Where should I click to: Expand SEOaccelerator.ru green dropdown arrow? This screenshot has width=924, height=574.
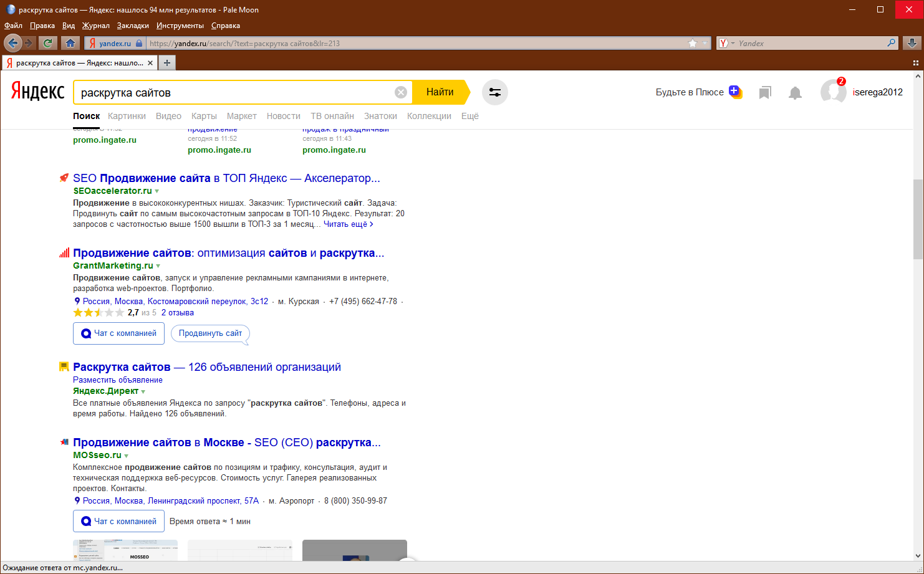click(x=157, y=191)
